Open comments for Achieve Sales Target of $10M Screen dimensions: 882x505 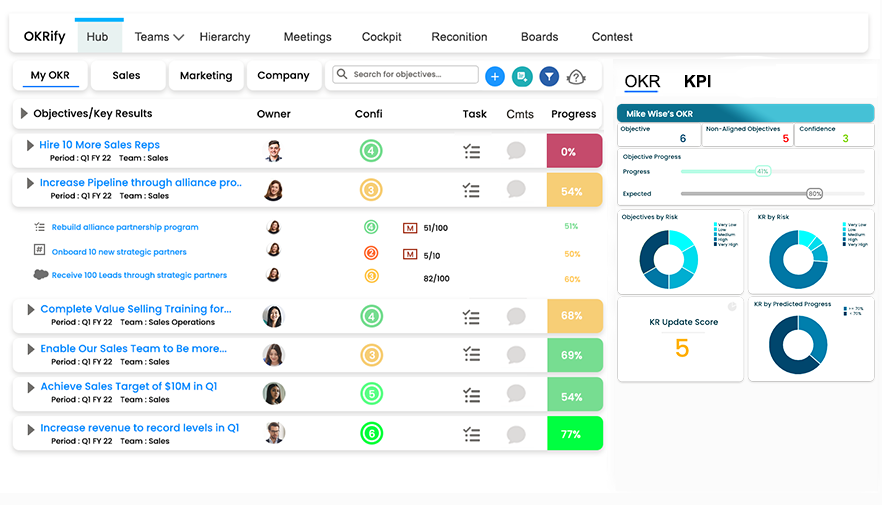(x=516, y=393)
